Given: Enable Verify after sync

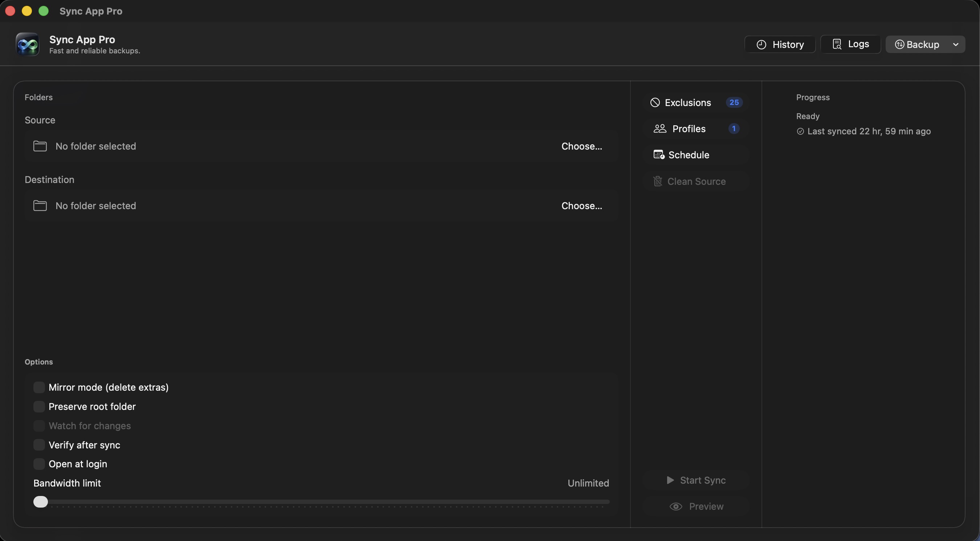Looking at the screenshot, I should pyautogui.click(x=39, y=445).
